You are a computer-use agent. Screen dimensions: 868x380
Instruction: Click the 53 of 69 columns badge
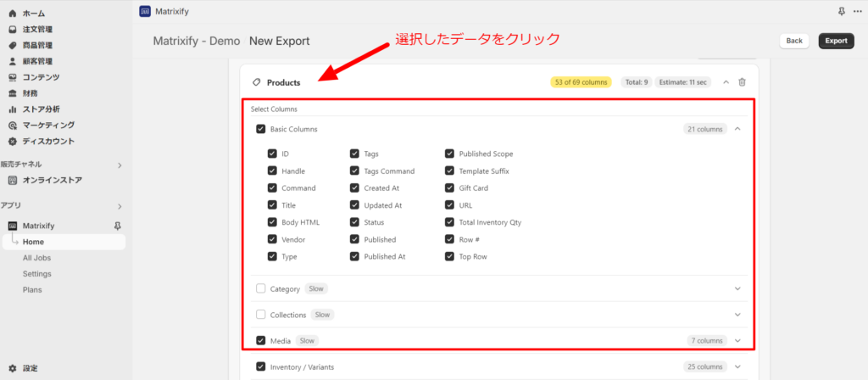point(581,82)
